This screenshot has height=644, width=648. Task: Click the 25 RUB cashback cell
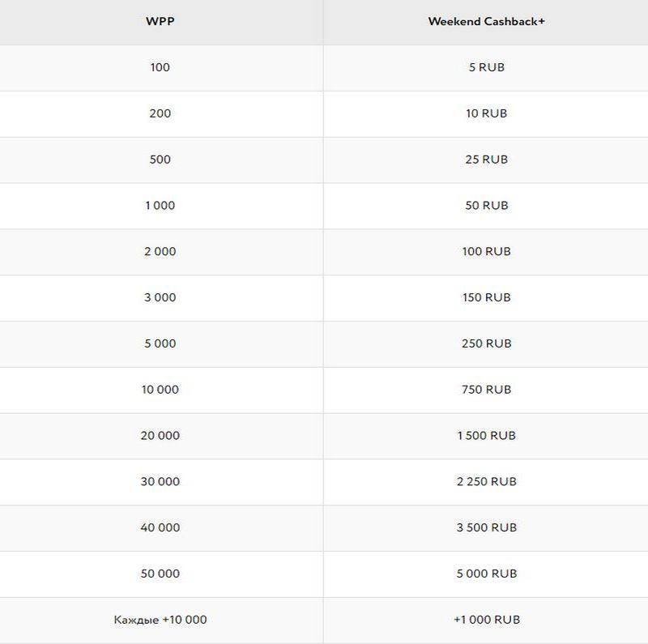point(487,159)
